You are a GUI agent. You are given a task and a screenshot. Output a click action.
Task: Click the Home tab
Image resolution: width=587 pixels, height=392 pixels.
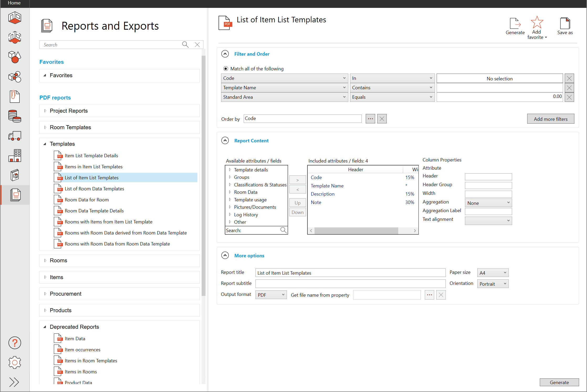click(14, 3)
